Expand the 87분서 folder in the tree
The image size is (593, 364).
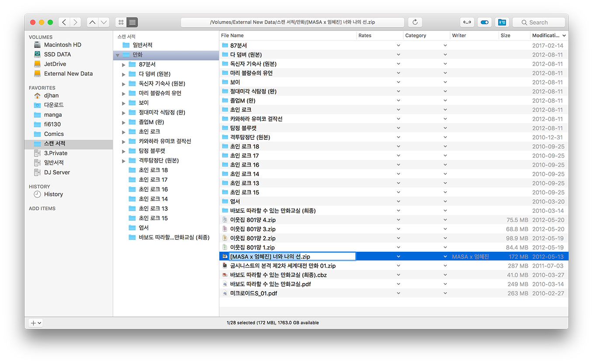pyautogui.click(x=124, y=64)
